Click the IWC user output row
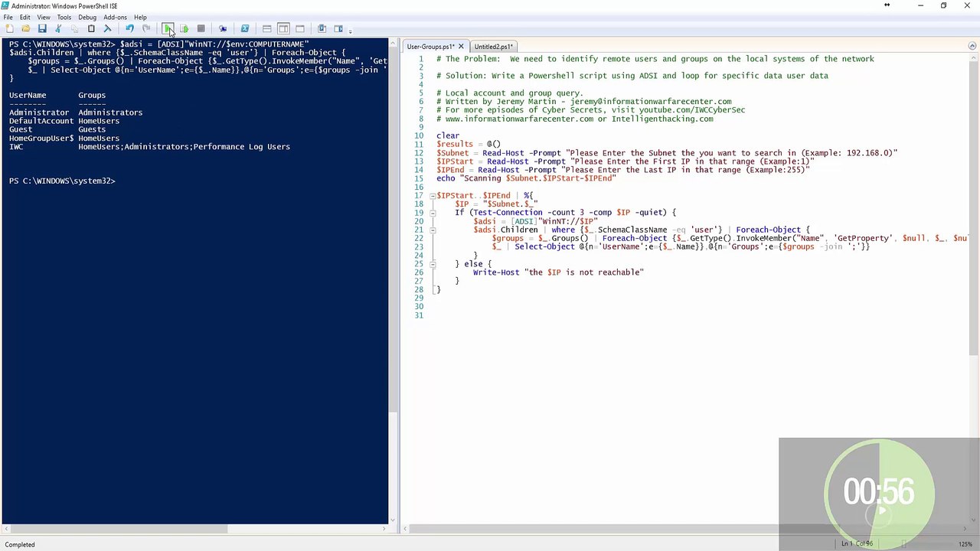 149,147
